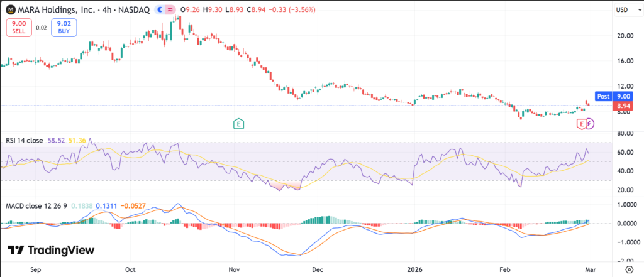Open the green earnings E marker
The width and height of the screenshot is (644, 277).
coord(238,124)
